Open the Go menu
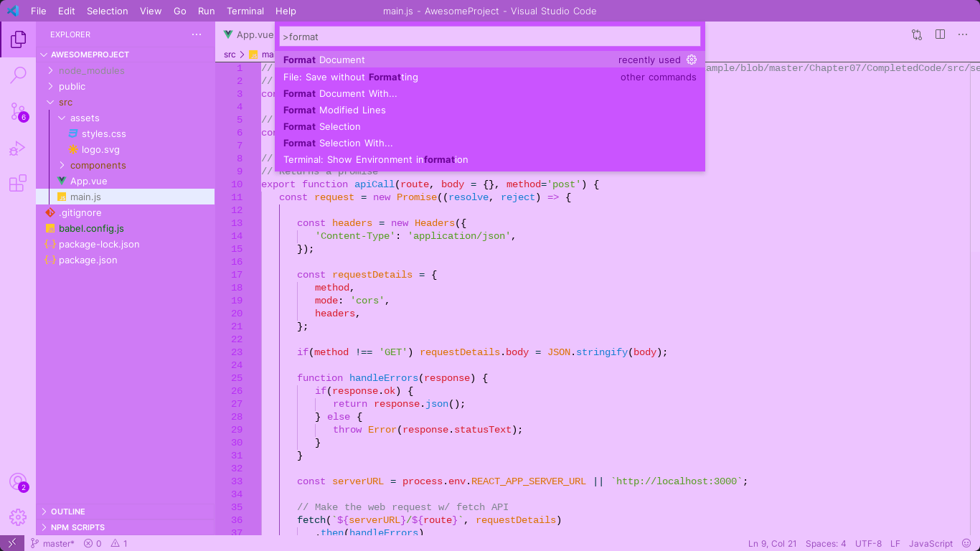Image resolution: width=980 pixels, height=551 pixels. (x=180, y=11)
